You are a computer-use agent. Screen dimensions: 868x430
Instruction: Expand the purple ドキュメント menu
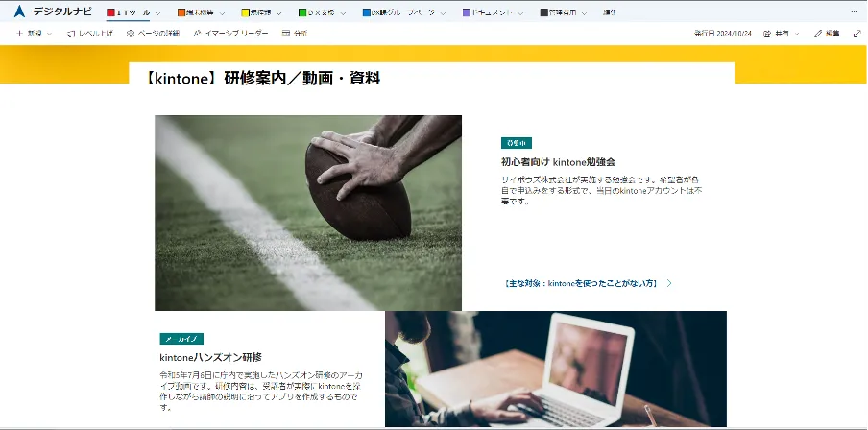[x=494, y=13]
